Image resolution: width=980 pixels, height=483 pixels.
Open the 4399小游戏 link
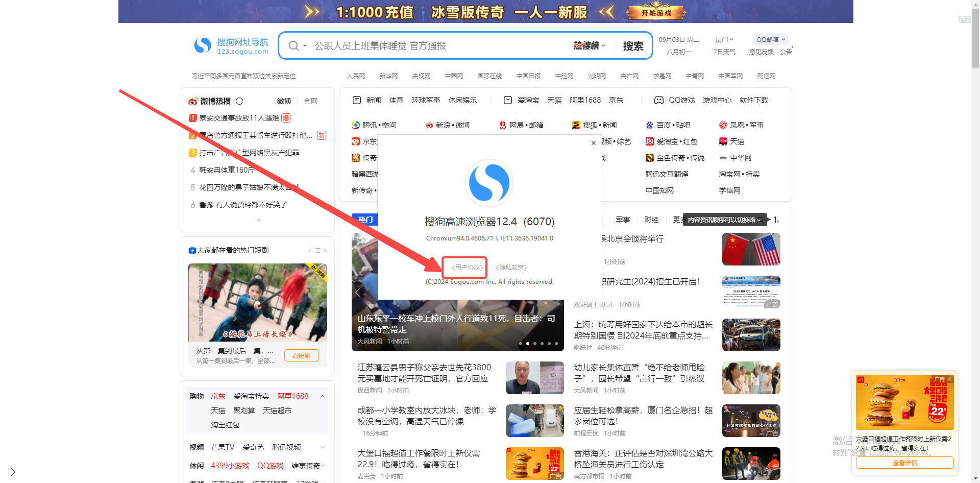point(230,466)
